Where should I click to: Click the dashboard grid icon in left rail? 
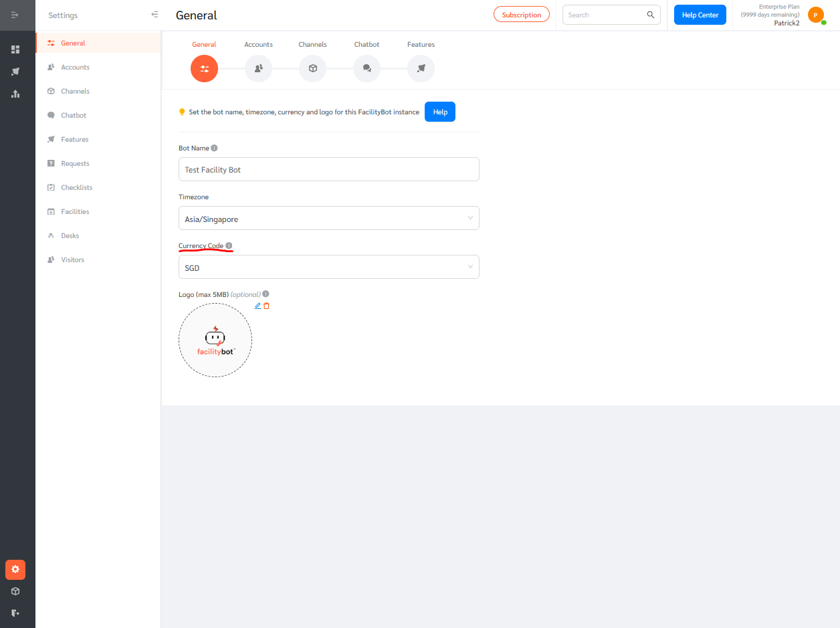(15, 49)
